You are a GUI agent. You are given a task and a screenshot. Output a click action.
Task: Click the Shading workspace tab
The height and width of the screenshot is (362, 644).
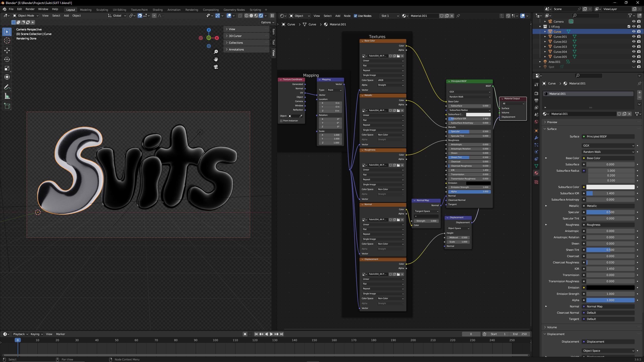157,10
